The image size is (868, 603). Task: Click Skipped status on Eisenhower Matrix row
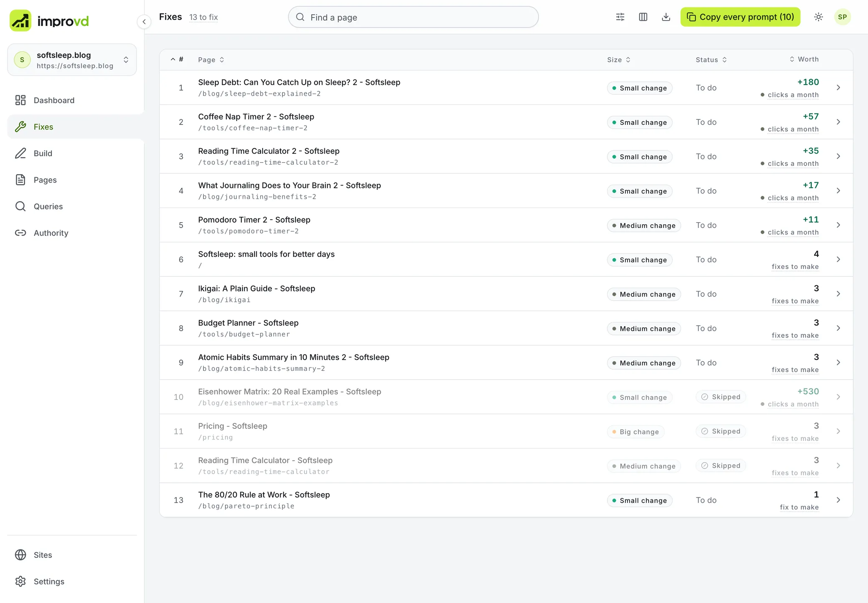[721, 397]
